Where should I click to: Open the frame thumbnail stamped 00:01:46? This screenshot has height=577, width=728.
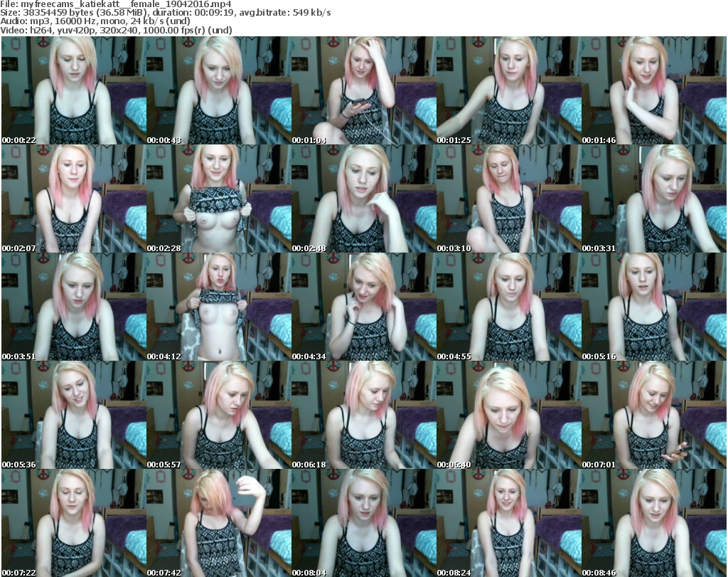pyautogui.click(x=654, y=90)
